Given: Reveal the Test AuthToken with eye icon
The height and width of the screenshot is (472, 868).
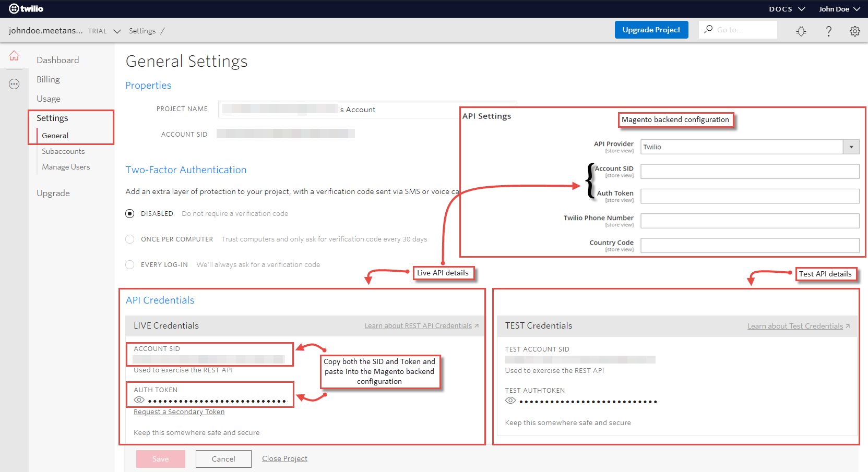Looking at the screenshot, I should pyautogui.click(x=510, y=401).
